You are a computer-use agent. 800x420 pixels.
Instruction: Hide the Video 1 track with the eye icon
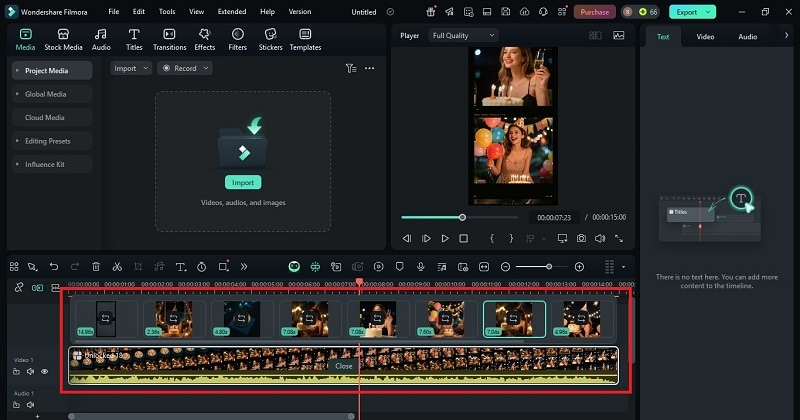coord(44,372)
